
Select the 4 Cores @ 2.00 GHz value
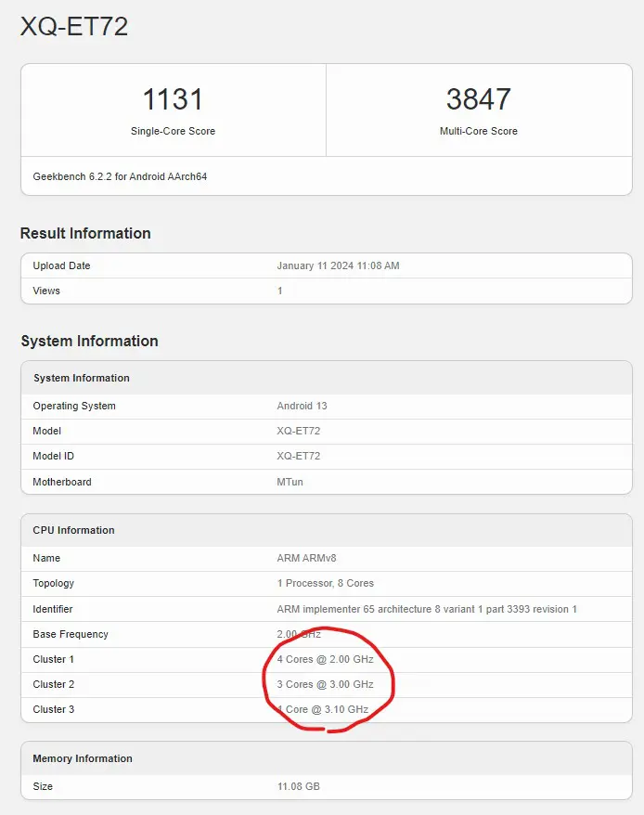(326, 659)
